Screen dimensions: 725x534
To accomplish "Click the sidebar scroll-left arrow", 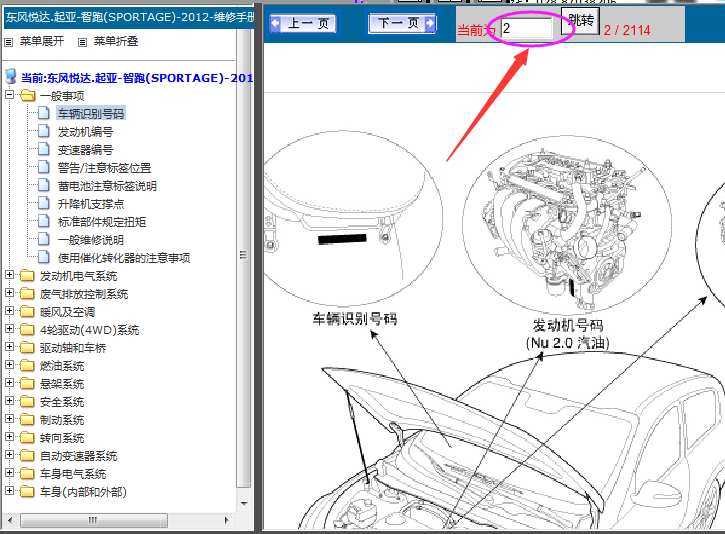I will pos(10,520).
